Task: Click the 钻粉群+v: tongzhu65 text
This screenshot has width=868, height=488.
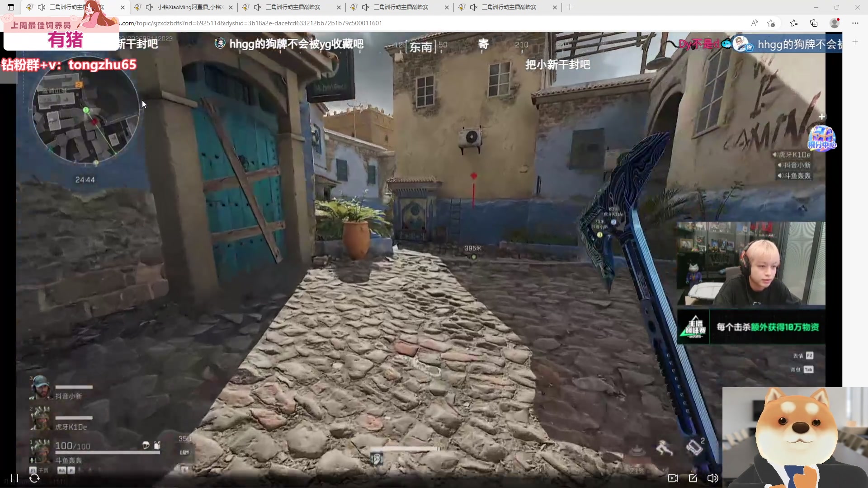Action: [x=69, y=65]
